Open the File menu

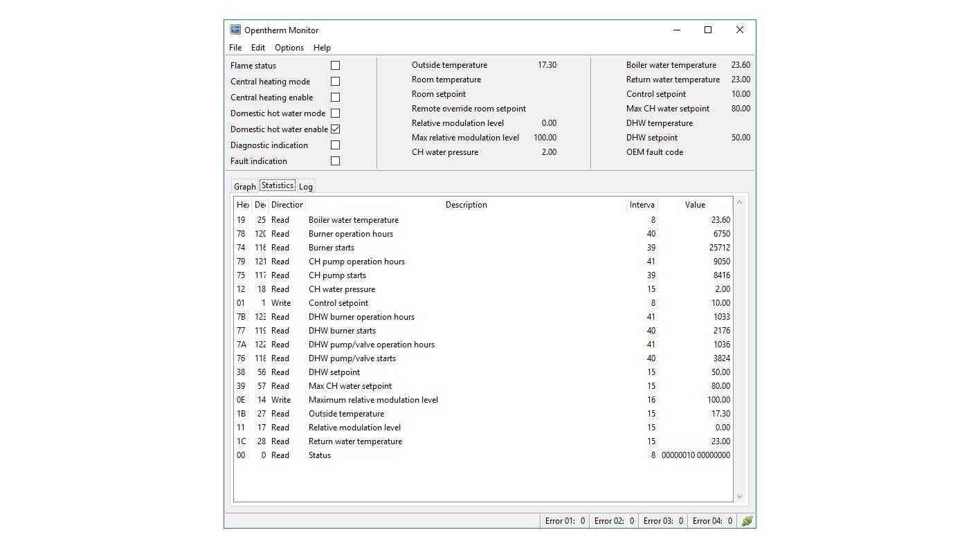(235, 48)
